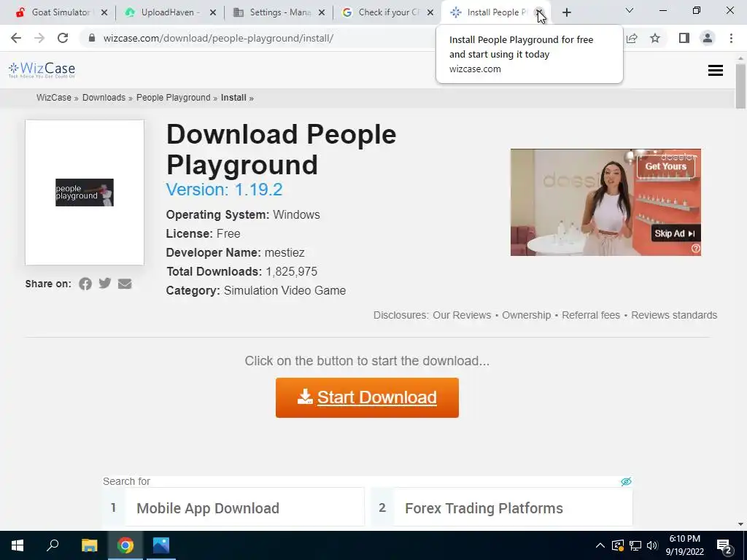
Task: Switch to the UploadHaven tab
Action: (169, 12)
